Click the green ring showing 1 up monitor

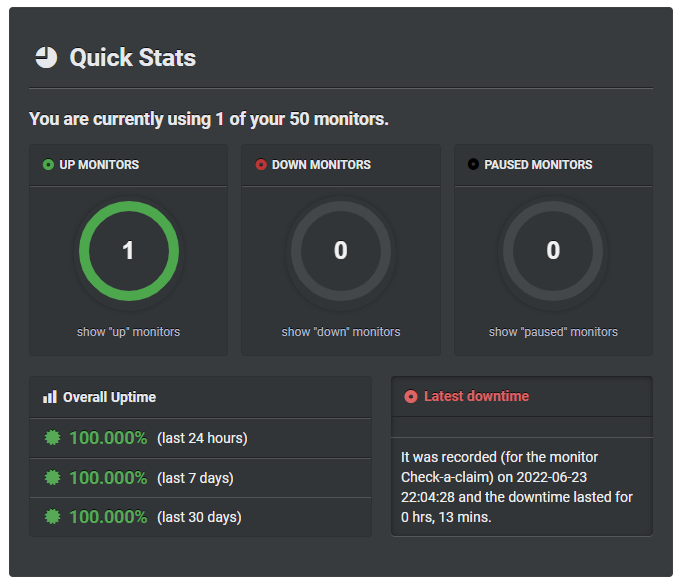click(x=129, y=251)
